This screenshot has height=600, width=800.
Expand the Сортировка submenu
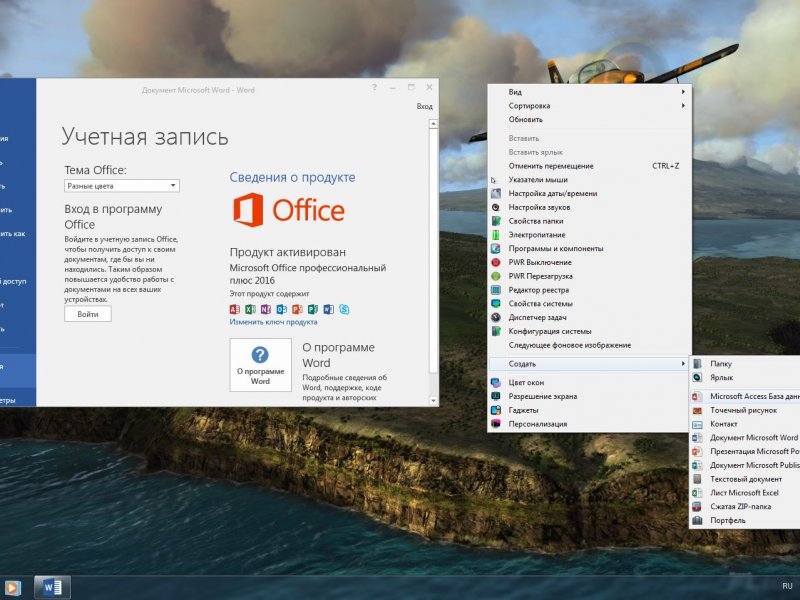coord(590,106)
